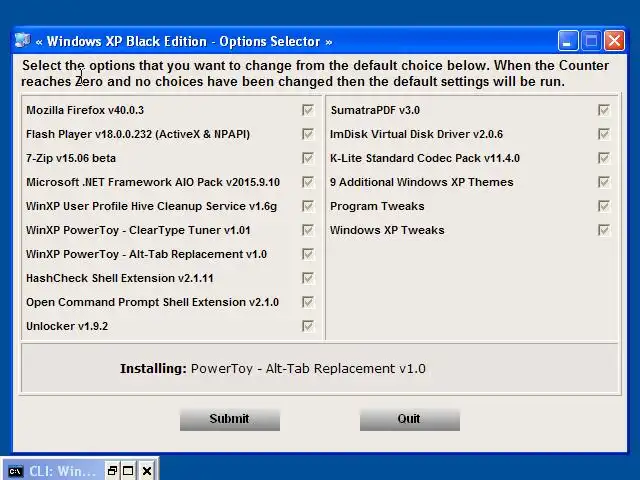This screenshot has width=640, height=480.
Task: Toggle the Unlocker v1.9.2 checkbox
Action: [308, 326]
